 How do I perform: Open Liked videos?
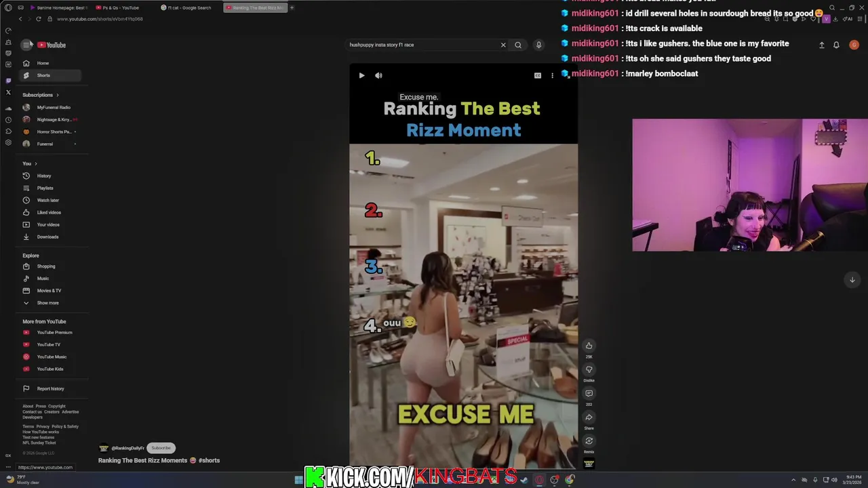(x=51, y=212)
